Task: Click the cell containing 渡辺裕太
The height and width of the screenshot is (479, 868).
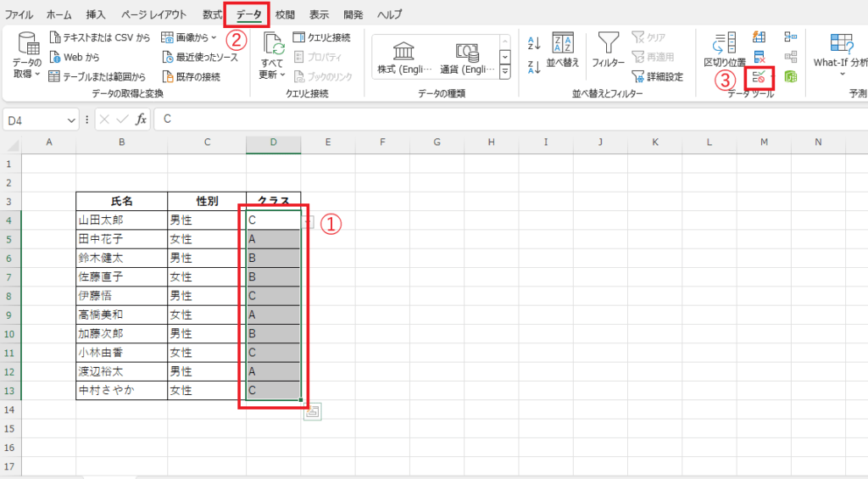Action: click(122, 371)
